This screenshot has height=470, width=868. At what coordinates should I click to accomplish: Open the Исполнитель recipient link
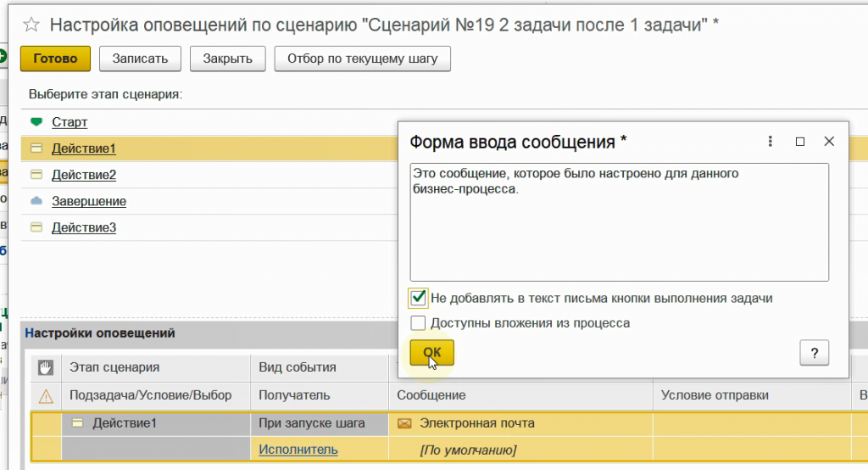click(x=298, y=450)
